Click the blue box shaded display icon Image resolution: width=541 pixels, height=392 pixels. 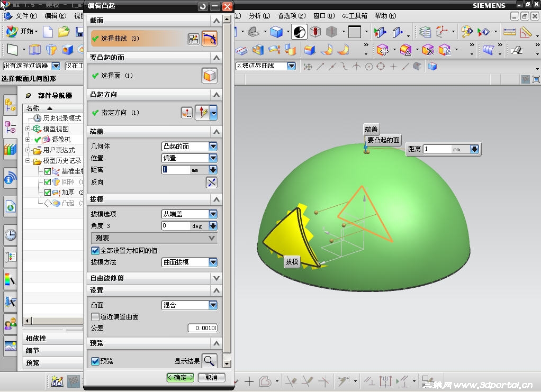[x=276, y=32]
